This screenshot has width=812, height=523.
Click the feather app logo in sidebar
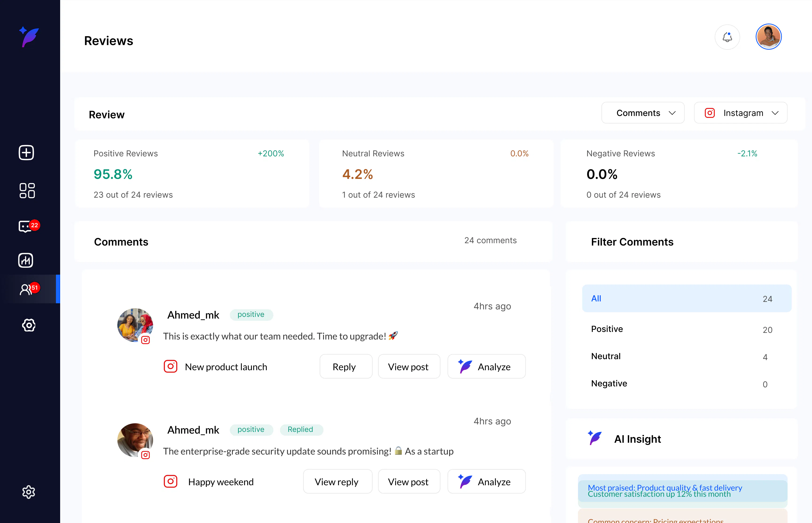click(29, 37)
